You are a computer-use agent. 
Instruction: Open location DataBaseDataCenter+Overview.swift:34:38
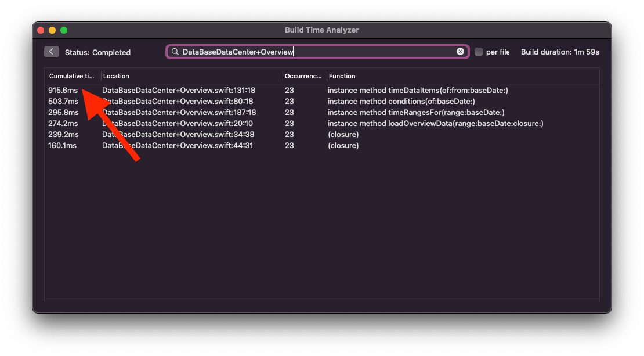click(178, 135)
